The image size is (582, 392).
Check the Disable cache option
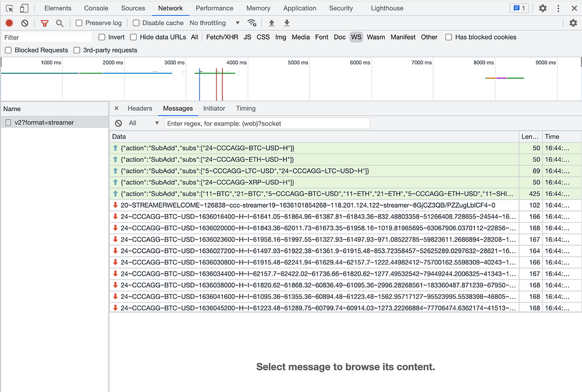[136, 23]
